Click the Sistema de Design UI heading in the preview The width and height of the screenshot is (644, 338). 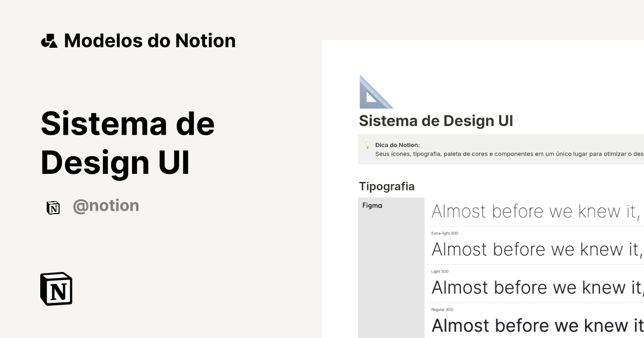pos(436,121)
